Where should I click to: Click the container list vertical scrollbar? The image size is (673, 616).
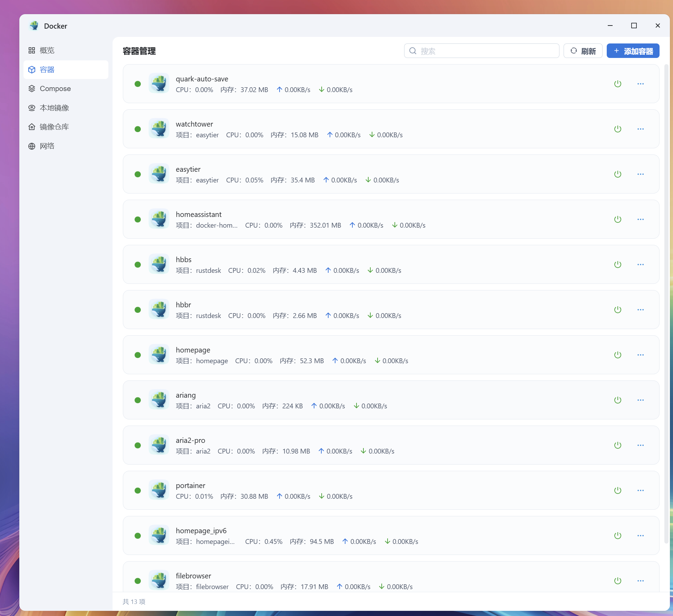click(667, 304)
